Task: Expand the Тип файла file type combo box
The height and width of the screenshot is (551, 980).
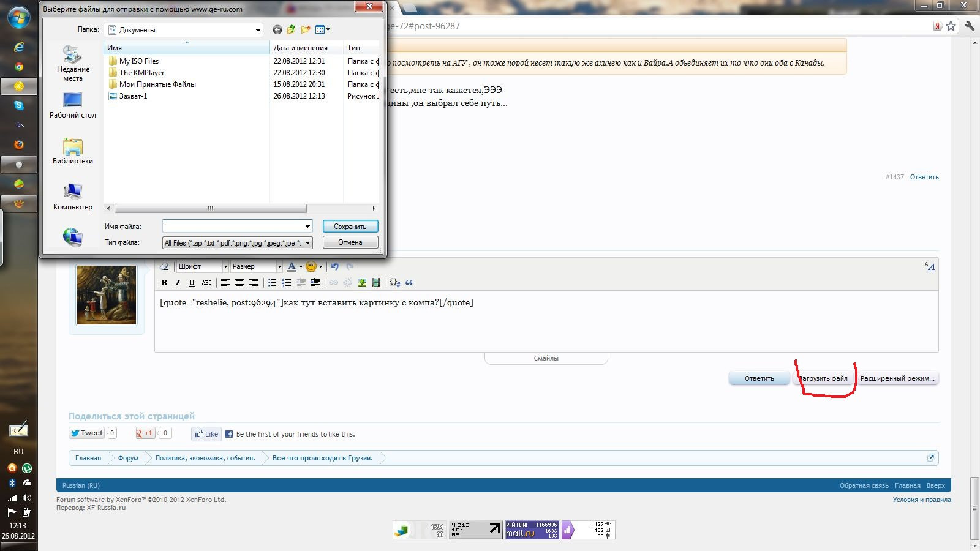Action: click(307, 243)
